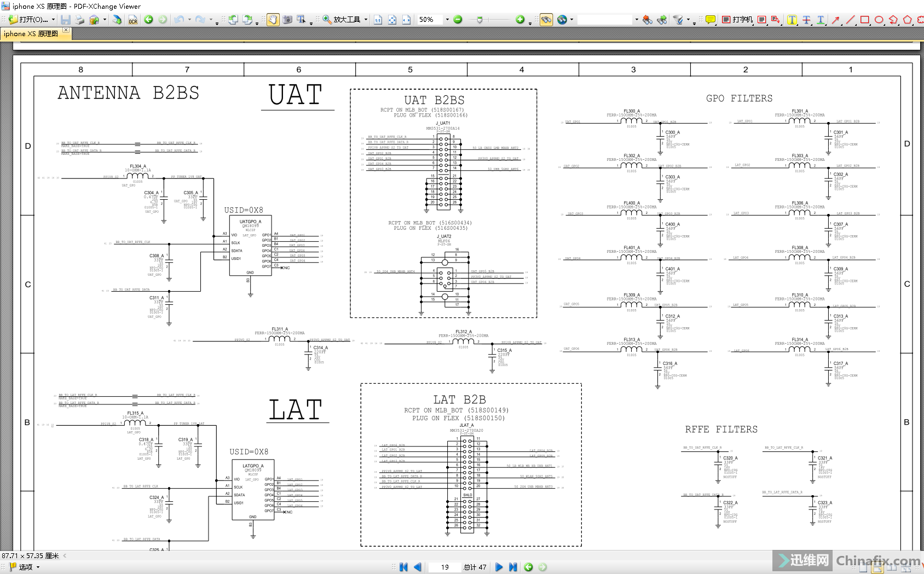Screen dimensions: 924x574
Task: Click the Undo icon
Action: click(x=179, y=20)
